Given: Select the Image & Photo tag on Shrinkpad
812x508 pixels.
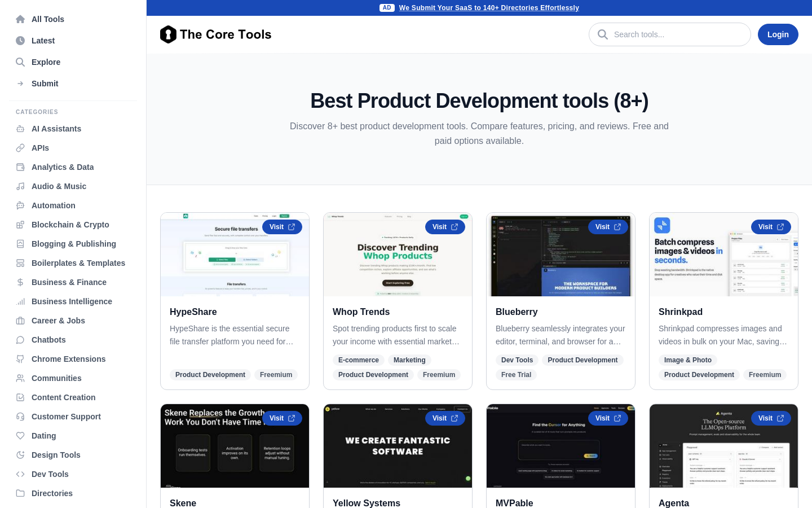Looking at the screenshot, I should (688, 360).
